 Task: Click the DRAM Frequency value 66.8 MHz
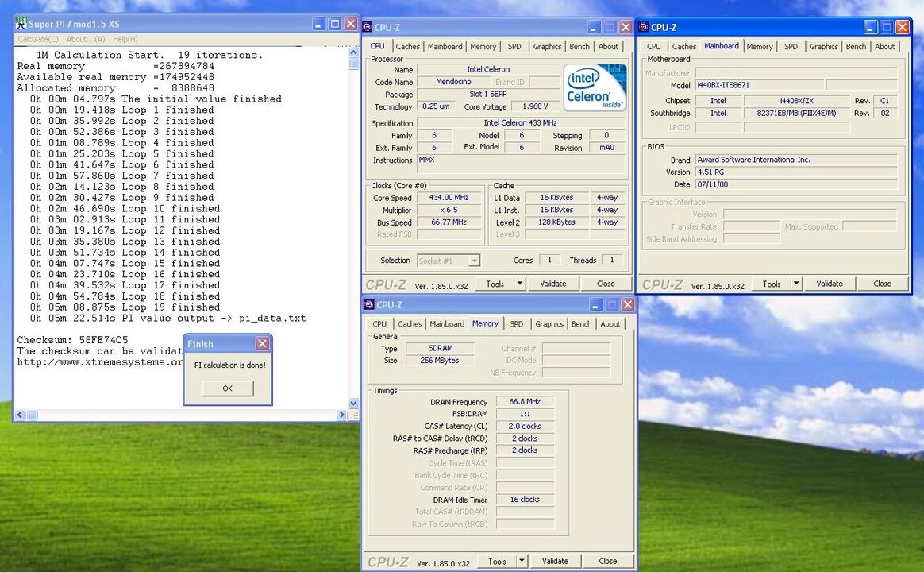(x=525, y=401)
